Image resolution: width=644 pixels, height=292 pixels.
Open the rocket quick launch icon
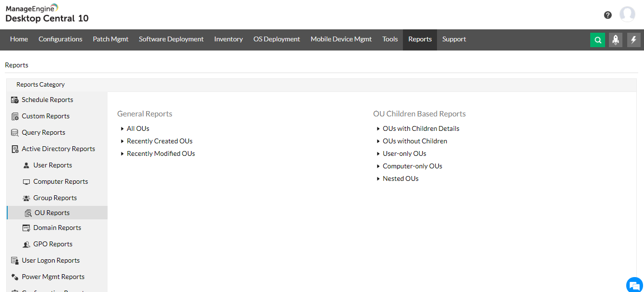616,40
